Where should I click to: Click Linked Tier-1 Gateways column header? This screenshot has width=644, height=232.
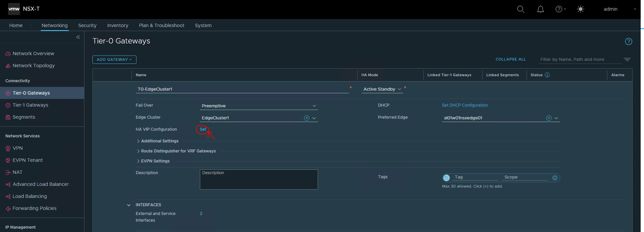[449, 75]
